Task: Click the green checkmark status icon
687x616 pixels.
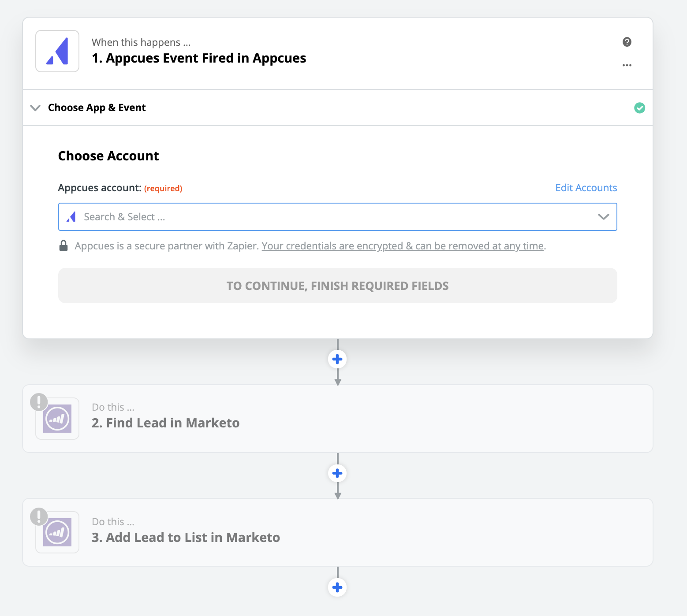Action: coord(639,108)
